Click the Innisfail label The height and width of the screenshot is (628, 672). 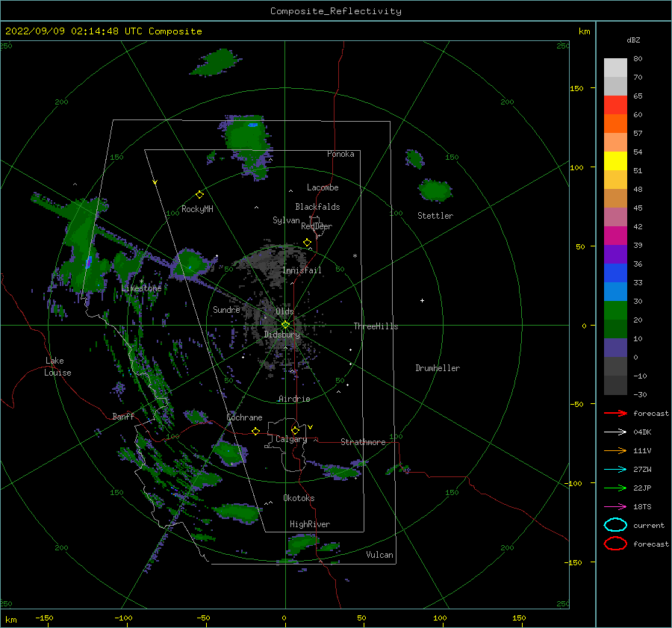pos(302,270)
